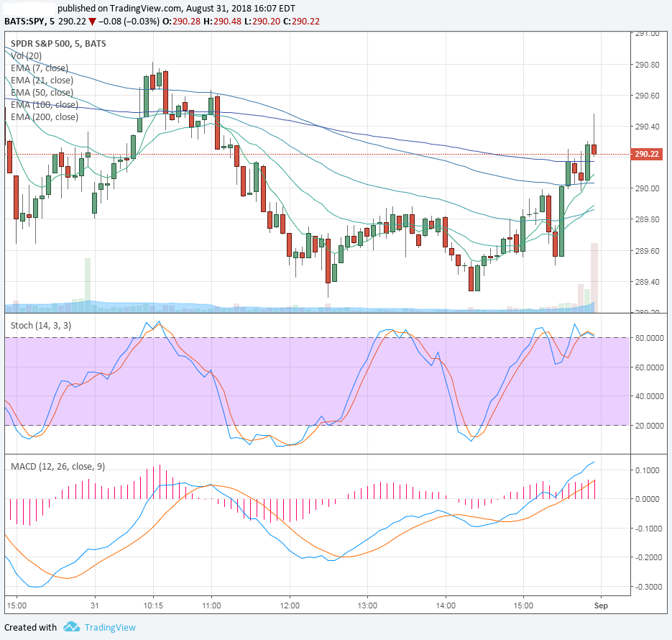Click the 14:00 time axis label
The image size is (672, 640).
point(446,605)
